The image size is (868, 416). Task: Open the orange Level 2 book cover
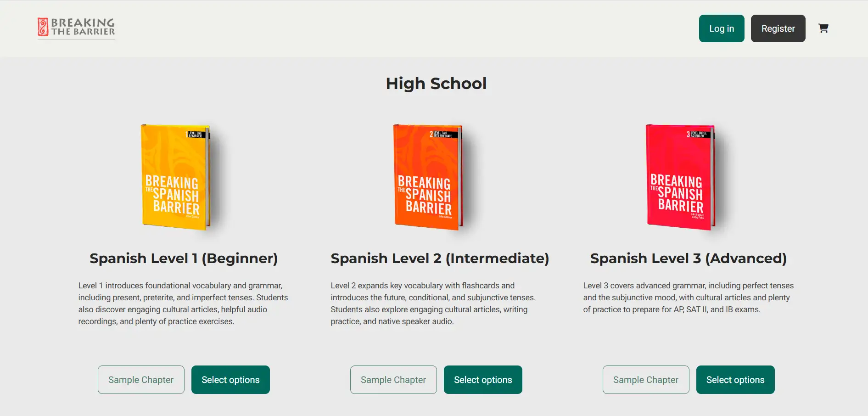[428, 177]
